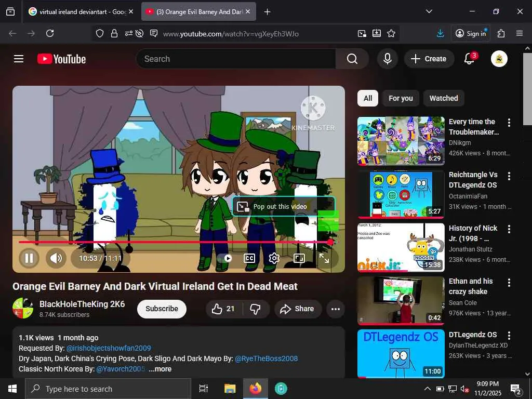Open YouTube notifications bell
Viewport: 532px width, 399px height.
[x=470, y=59]
